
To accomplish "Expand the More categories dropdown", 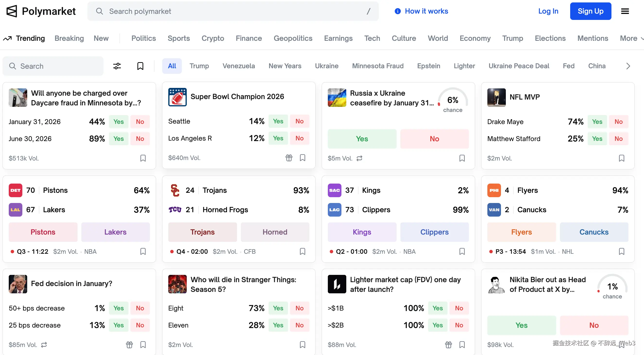I will coord(631,38).
